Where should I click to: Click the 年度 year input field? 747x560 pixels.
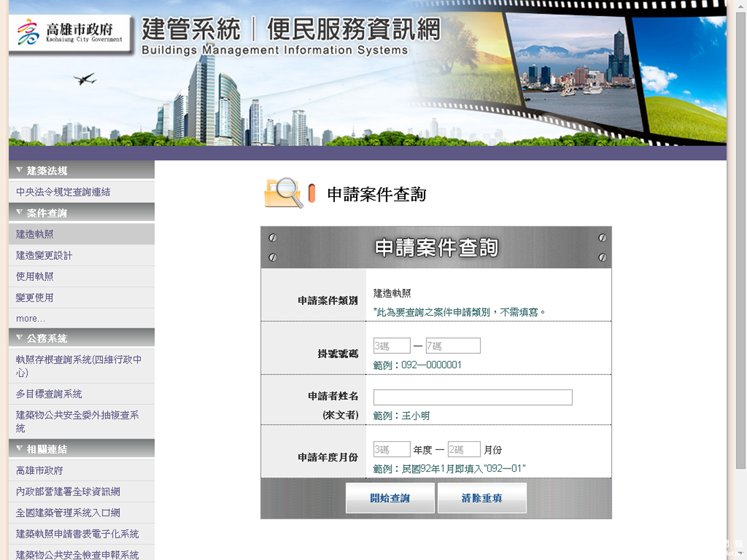[x=392, y=449]
